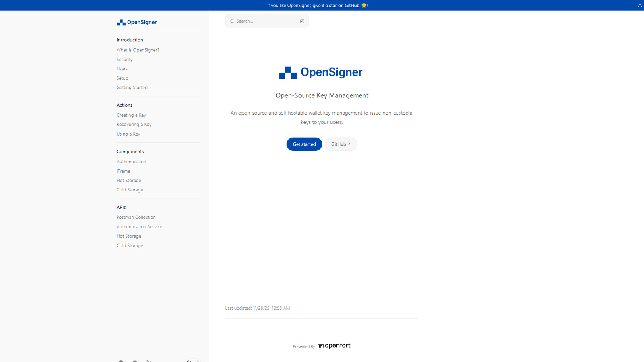Click the OpenSigner logo in the sidebar
644x362 pixels.
click(136, 22)
